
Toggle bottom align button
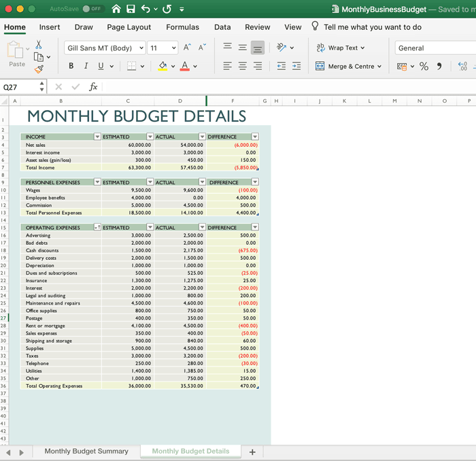pyautogui.click(x=258, y=48)
